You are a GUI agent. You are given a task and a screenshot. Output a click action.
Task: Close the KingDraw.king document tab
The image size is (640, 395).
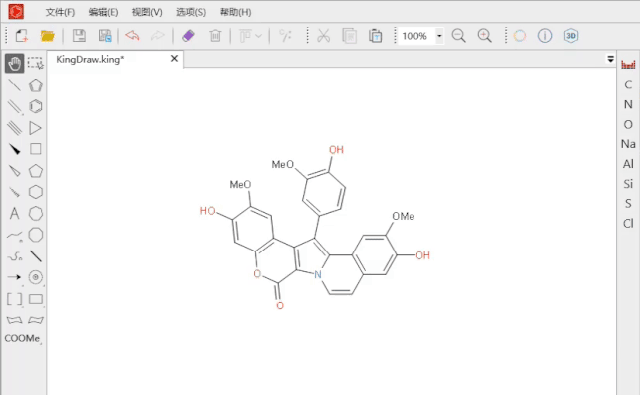174,59
